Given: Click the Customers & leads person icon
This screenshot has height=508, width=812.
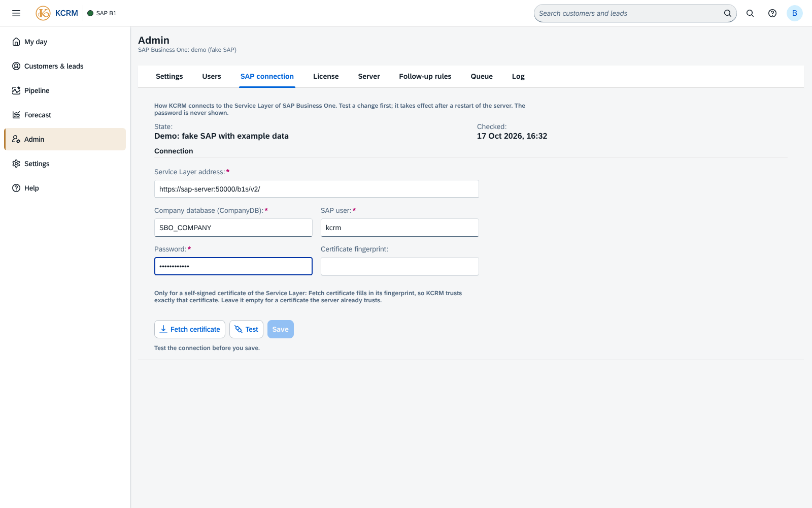Looking at the screenshot, I should pos(16,66).
